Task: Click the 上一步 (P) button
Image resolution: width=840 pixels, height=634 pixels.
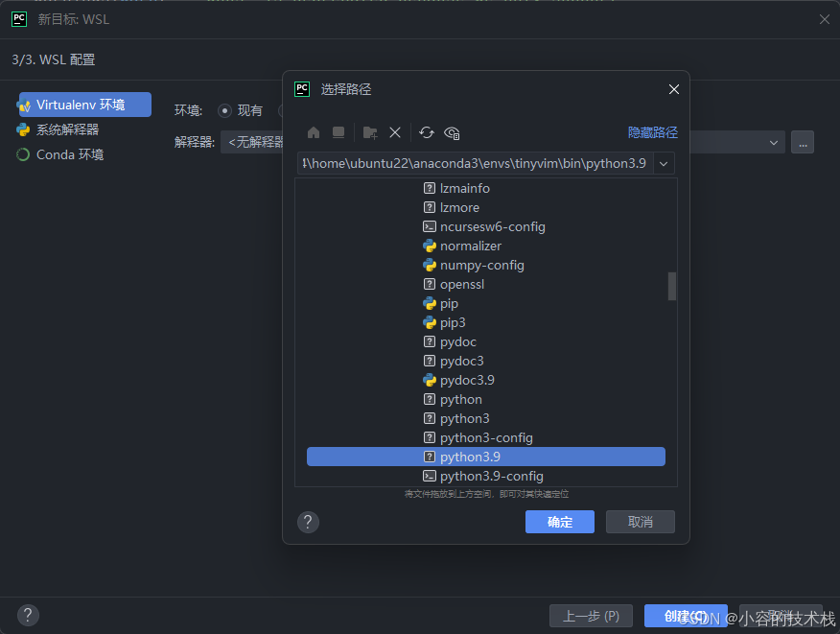Action: point(591,616)
